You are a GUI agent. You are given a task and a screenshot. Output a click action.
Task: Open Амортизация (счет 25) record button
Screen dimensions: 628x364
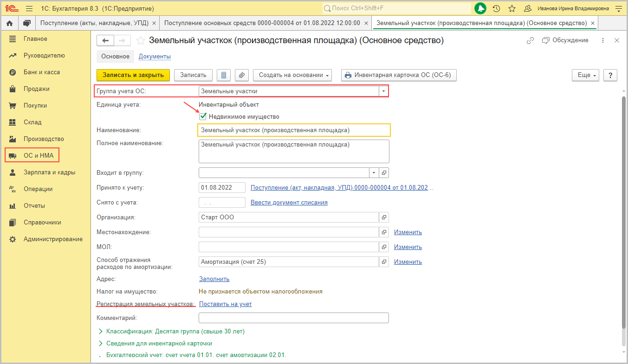[x=384, y=262]
